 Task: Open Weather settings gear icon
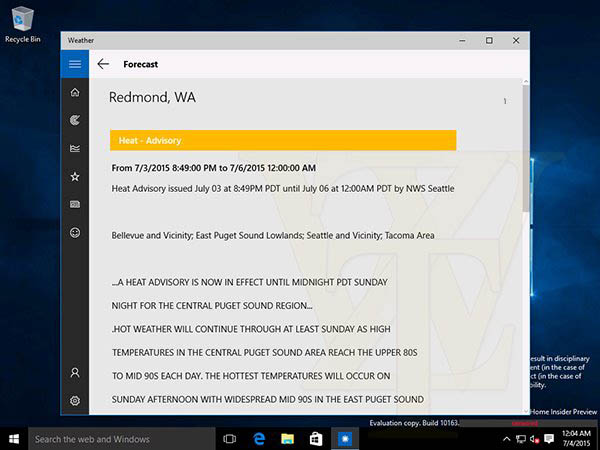(x=75, y=401)
